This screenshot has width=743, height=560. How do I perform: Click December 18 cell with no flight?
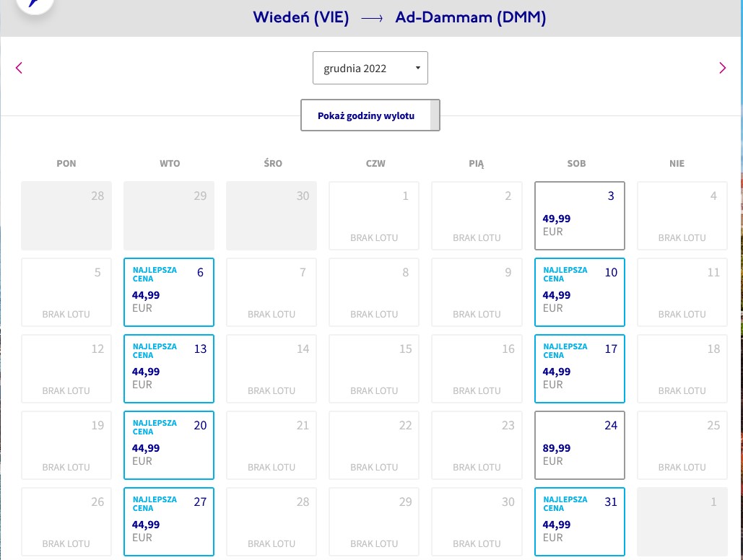(x=682, y=369)
